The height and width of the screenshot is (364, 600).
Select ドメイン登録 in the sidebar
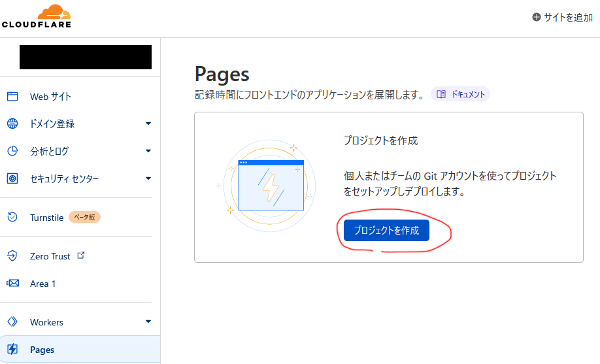click(52, 124)
